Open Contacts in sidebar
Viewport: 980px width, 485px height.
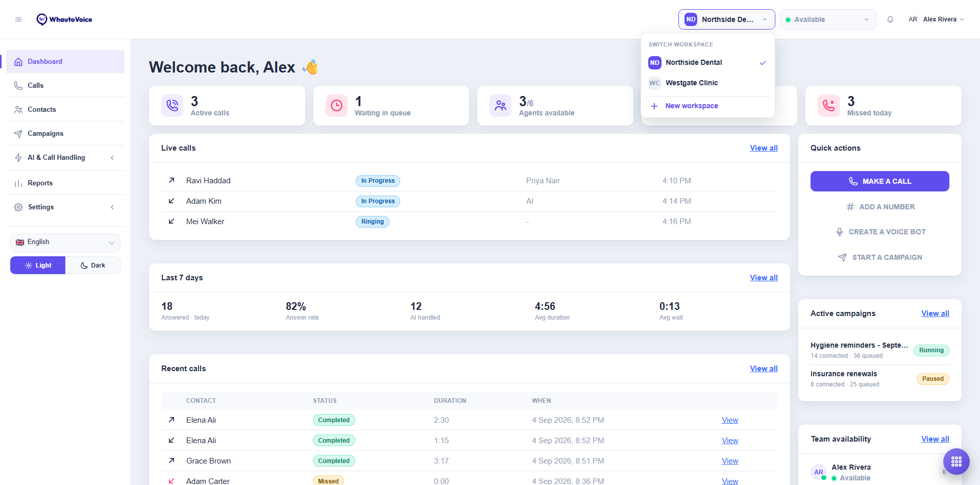(x=65, y=110)
